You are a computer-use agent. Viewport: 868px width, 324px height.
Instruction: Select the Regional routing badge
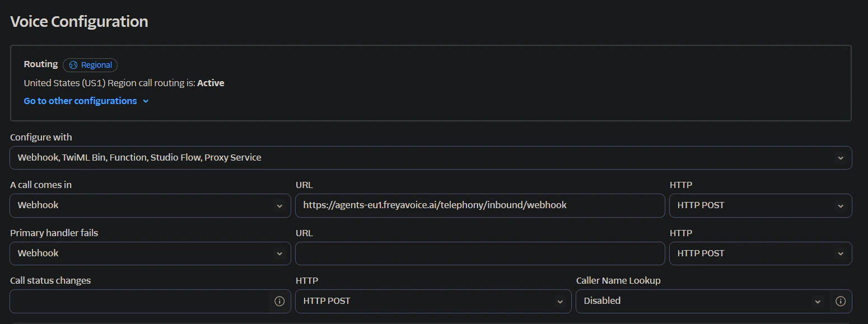click(x=90, y=65)
